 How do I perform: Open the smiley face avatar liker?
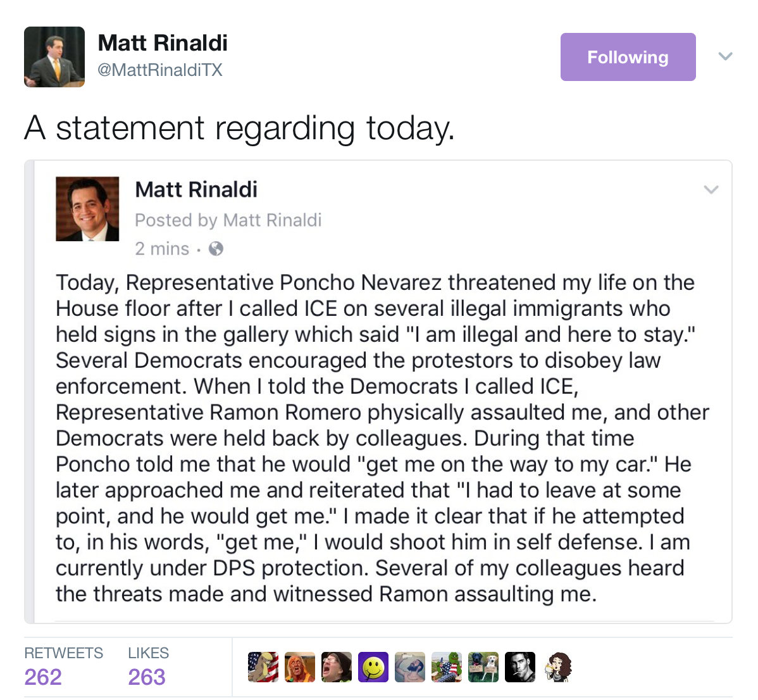pos(373,667)
